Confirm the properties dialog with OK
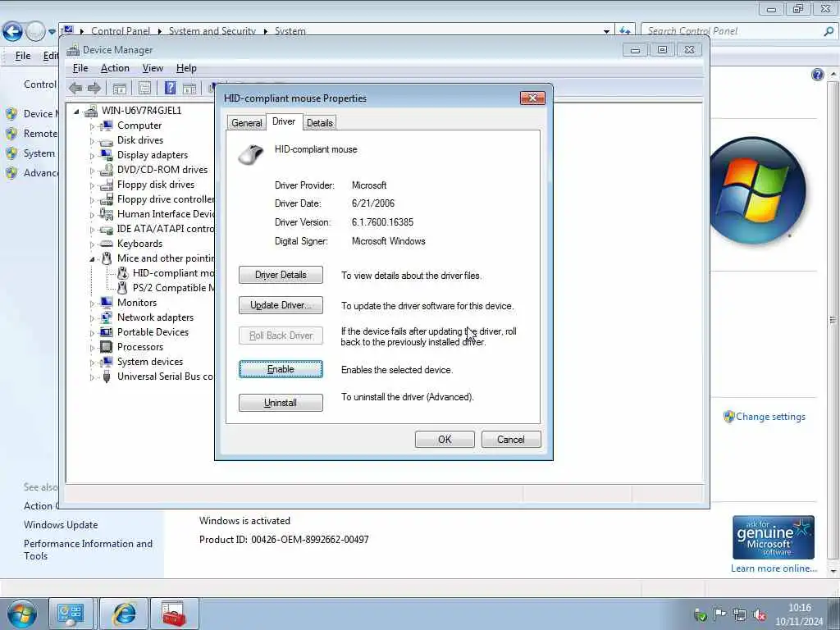840x630 pixels. tap(445, 440)
